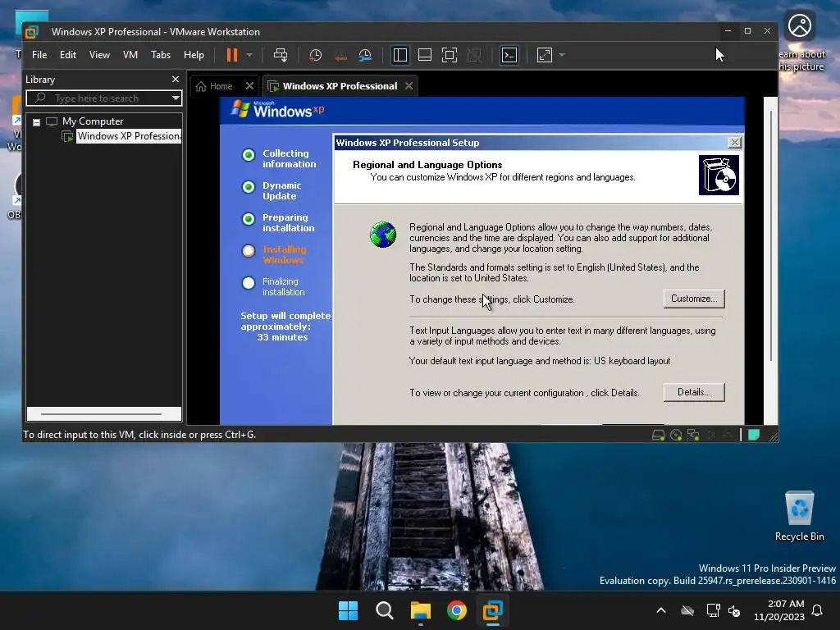Open the Help menu

click(x=194, y=55)
